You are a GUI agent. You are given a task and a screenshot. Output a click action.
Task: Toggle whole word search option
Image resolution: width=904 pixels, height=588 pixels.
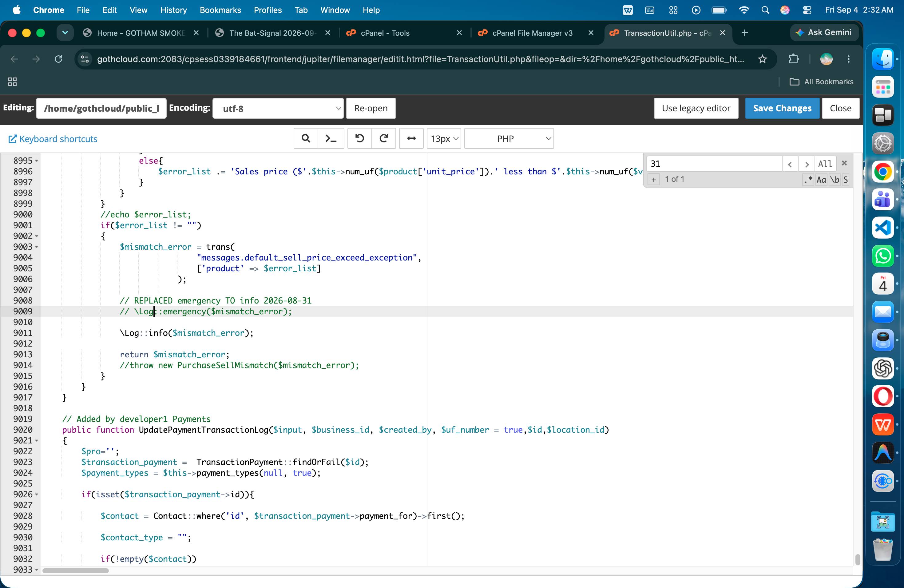835,180
